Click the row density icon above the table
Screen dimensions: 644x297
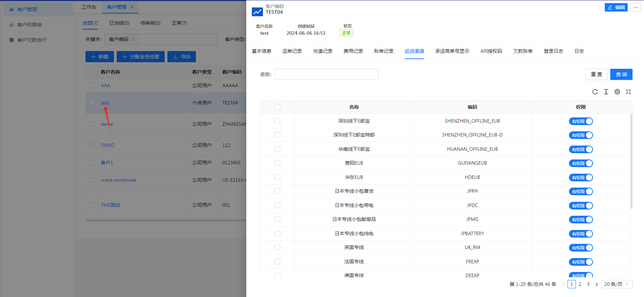[606, 92]
